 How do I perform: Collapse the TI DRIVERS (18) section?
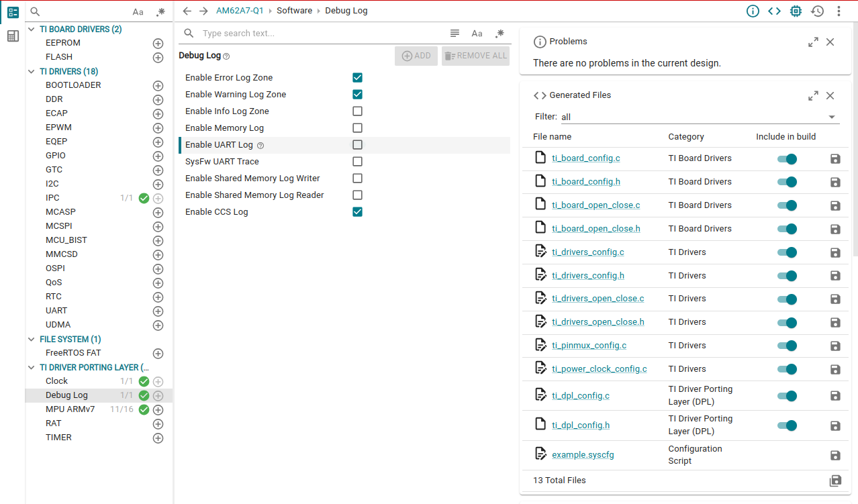pos(32,71)
